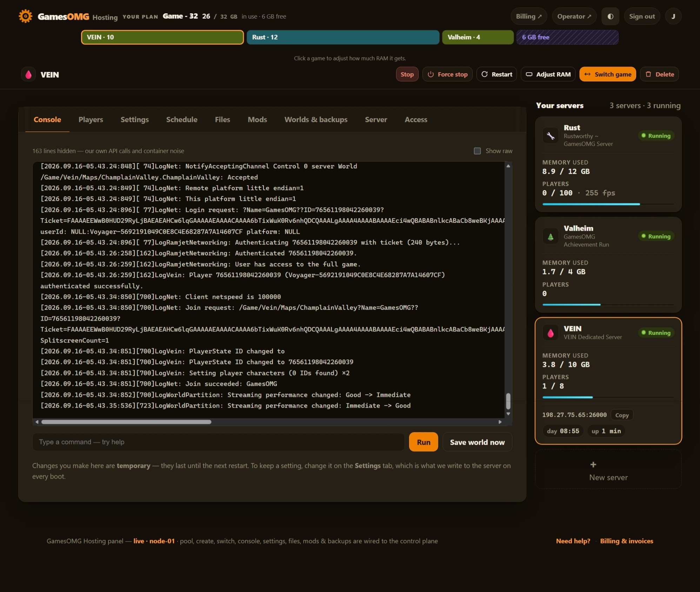Open Adjust RAM
The height and width of the screenshot is (592, 700).
point(548,74)
